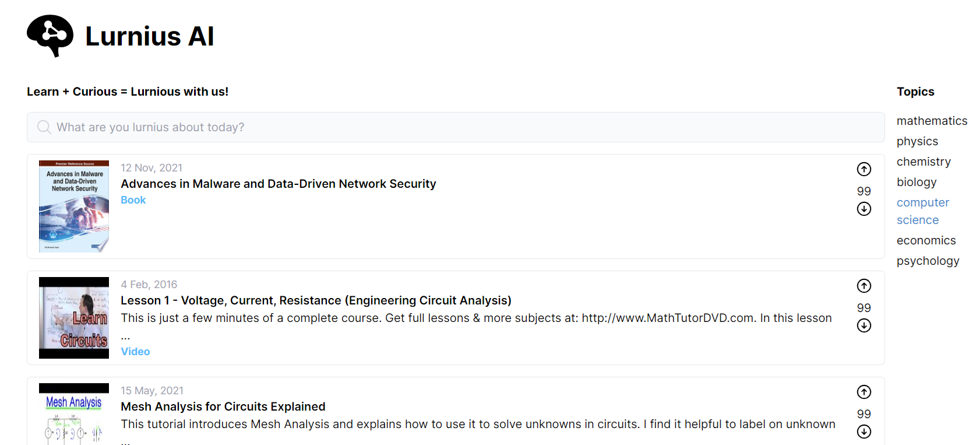Click the Lurnius AI brain logo
The width and height of the screenshot is (980, 445).
pos(50,36)
